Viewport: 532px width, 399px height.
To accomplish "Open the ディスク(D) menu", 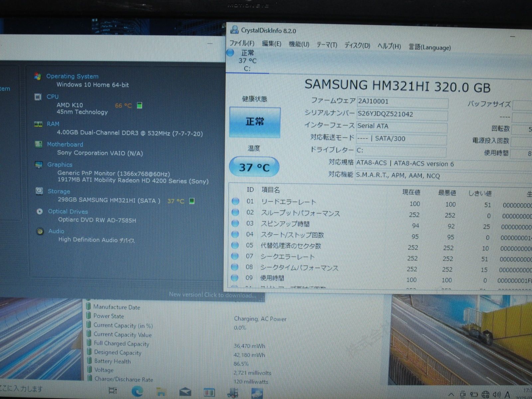I will (357, 46).
